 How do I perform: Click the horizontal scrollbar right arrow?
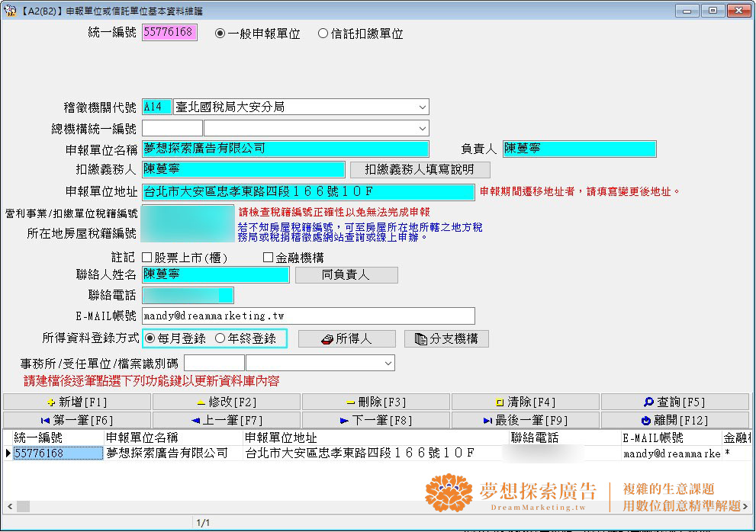pyautogui.click(x=745, y=506)
